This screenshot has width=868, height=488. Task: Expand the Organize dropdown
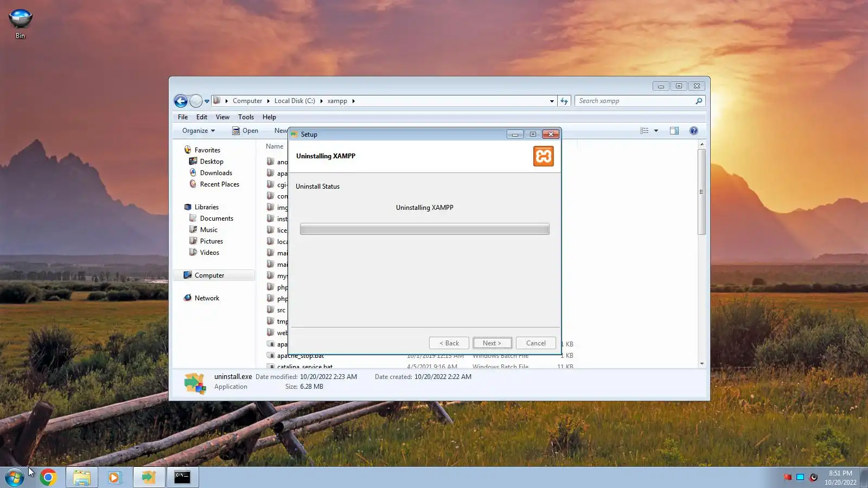[x=199, y=131]
